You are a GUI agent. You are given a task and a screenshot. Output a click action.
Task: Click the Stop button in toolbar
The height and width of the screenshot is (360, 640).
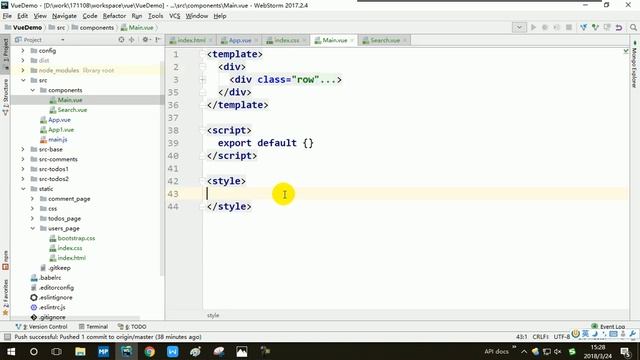point(569,27)
